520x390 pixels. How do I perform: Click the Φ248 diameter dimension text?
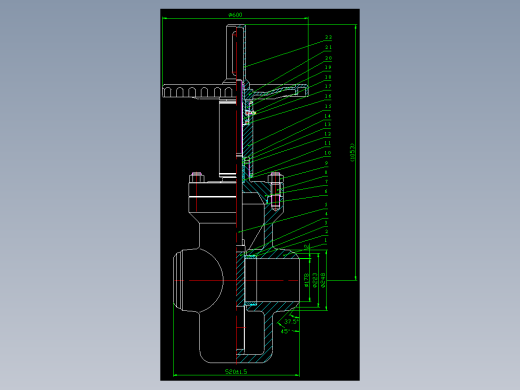click(322, 280)
